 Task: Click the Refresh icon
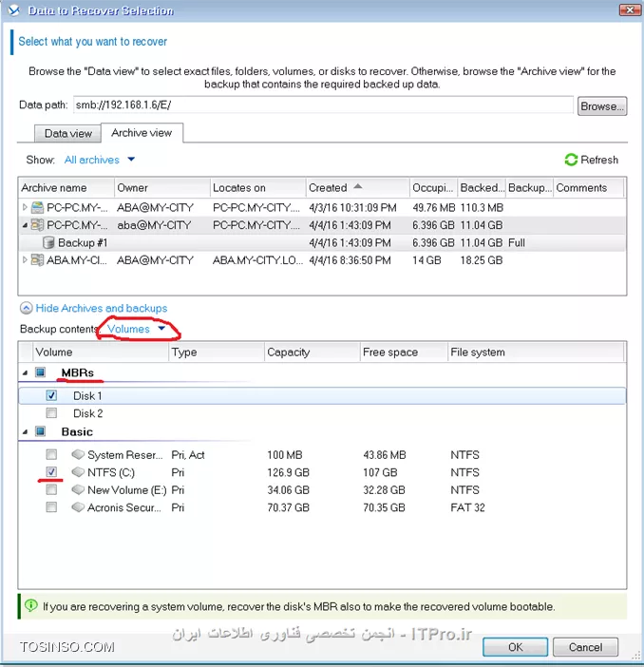click(x=571, y=160)
